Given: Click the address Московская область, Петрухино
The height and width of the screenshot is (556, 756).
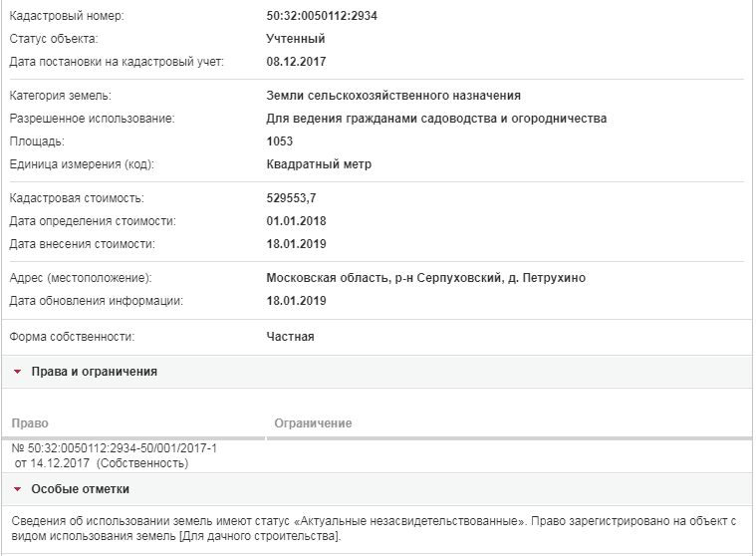Looking at the screenshot, I should (426, 278).
